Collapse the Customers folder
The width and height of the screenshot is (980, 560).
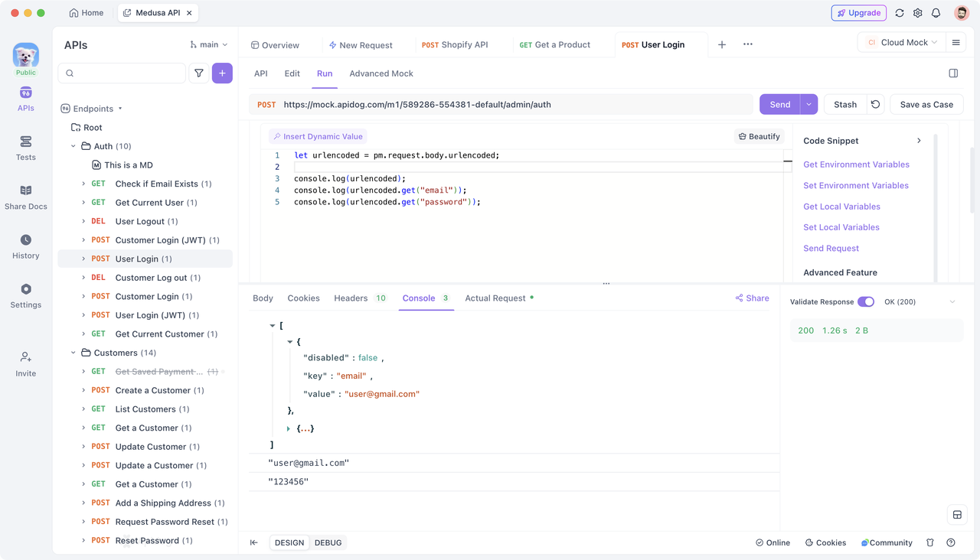pyautogui.click(x=73, y=353)
